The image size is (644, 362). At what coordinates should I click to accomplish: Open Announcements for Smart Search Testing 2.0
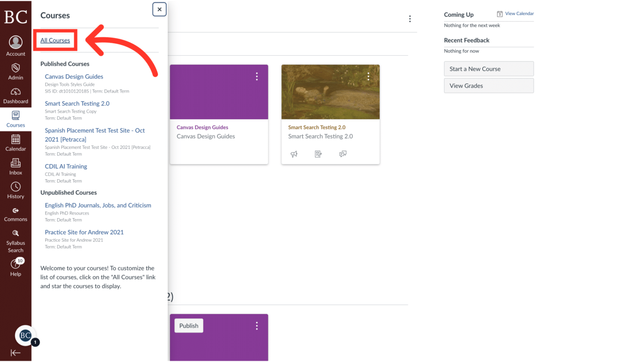click(294, 154)
